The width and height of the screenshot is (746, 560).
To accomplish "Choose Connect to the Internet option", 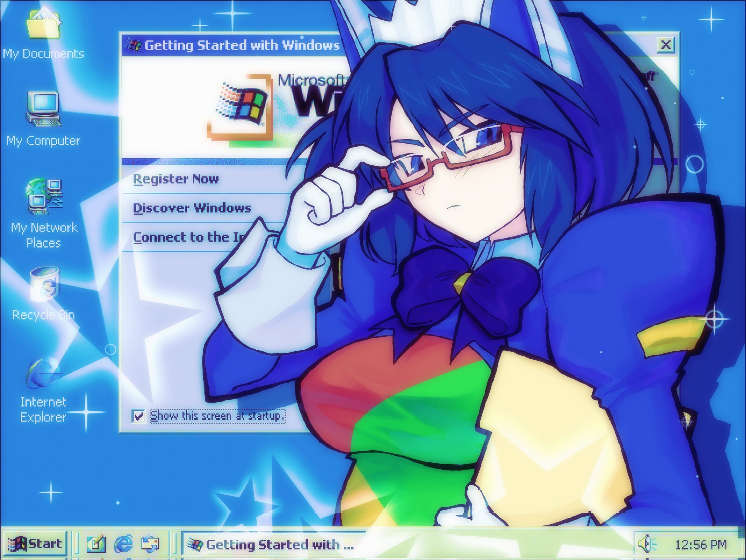I will pyautogui.click(x=189, y=237).
